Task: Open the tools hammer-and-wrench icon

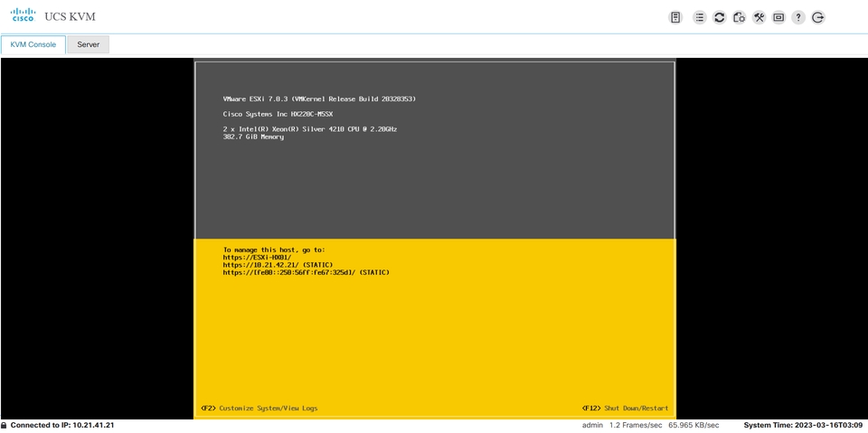Action: (x=759, y=17)
